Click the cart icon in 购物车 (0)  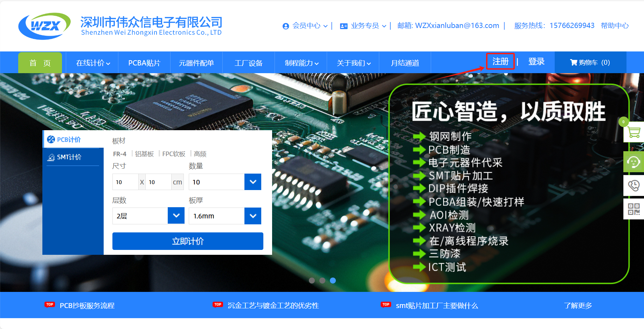574,62
